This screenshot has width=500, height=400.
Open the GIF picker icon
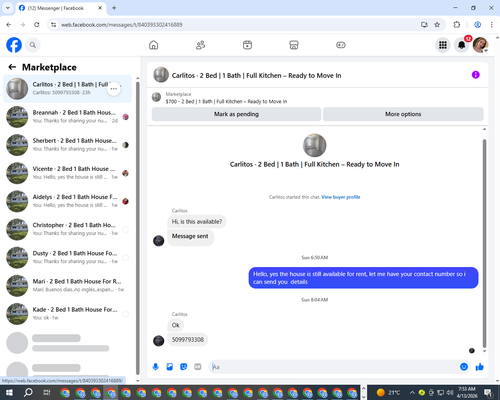(x=198, y=367)
